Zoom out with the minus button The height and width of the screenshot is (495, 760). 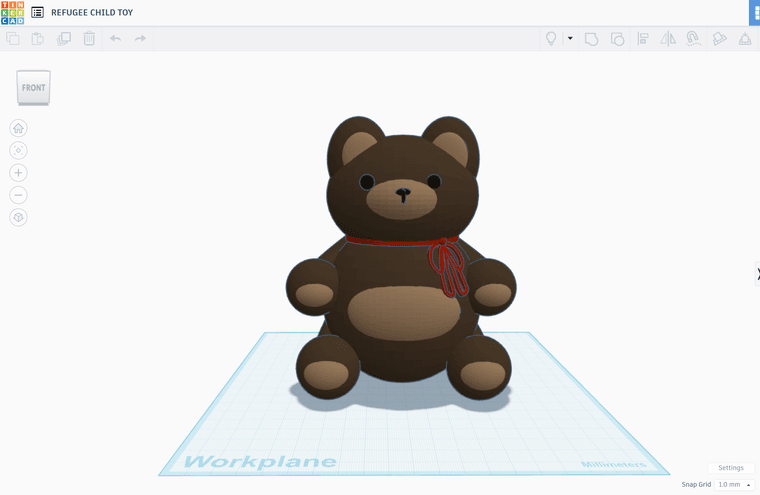point(18,195)
